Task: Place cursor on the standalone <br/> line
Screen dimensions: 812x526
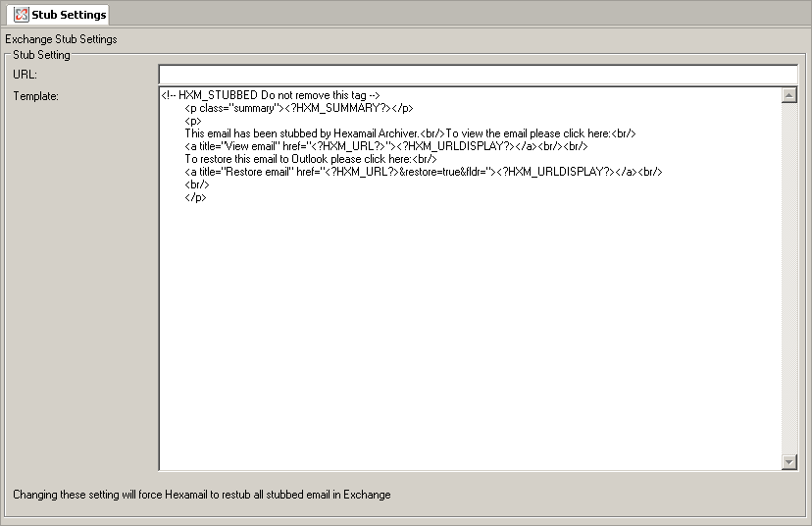Action: (x=196, y=184)
